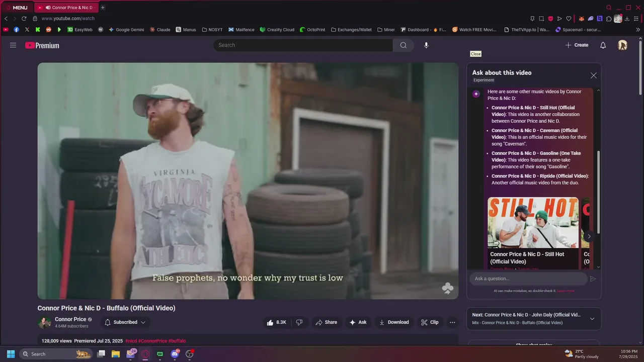The width and height of the screenshot is (644, 362).
Task: Open File Explorer from taskbar
Action: coord(115,354)
